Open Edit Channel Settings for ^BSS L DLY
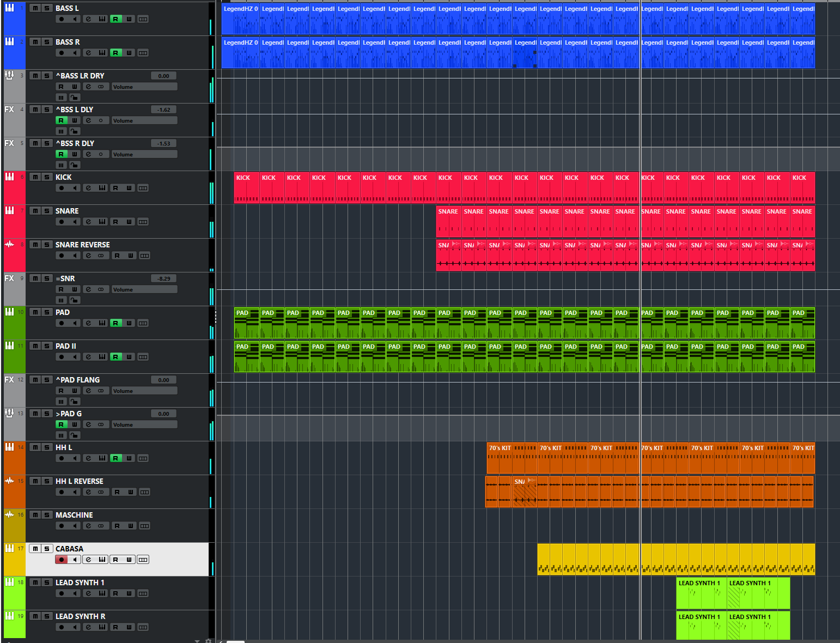Image resolution: width=840 pixels, height=643 pixels. (x=88, y=120)
